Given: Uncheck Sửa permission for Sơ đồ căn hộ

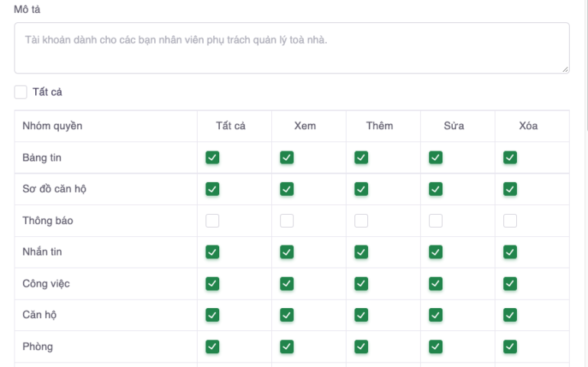Looking at the screenshot, I should pos(435,189).
